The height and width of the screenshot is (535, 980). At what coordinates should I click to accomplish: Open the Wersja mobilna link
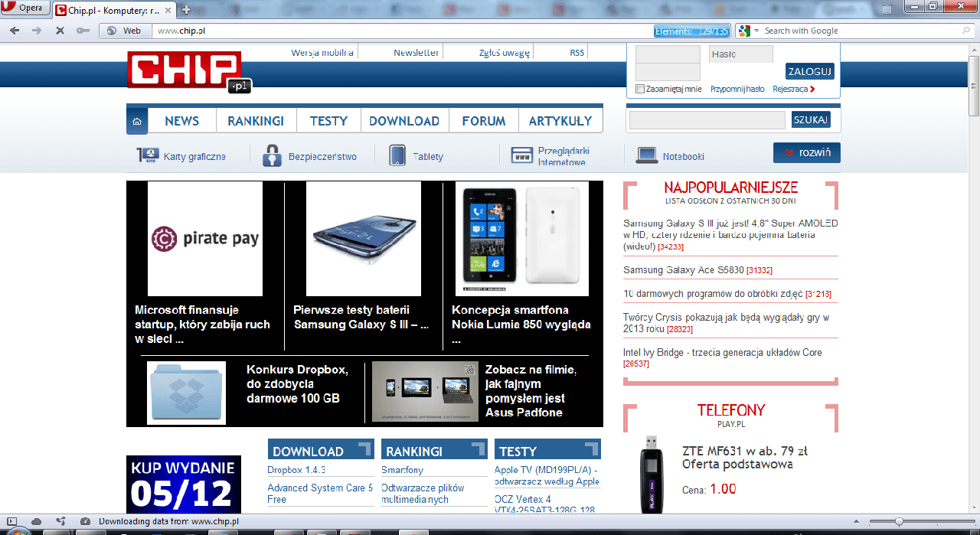coord(322,53)
